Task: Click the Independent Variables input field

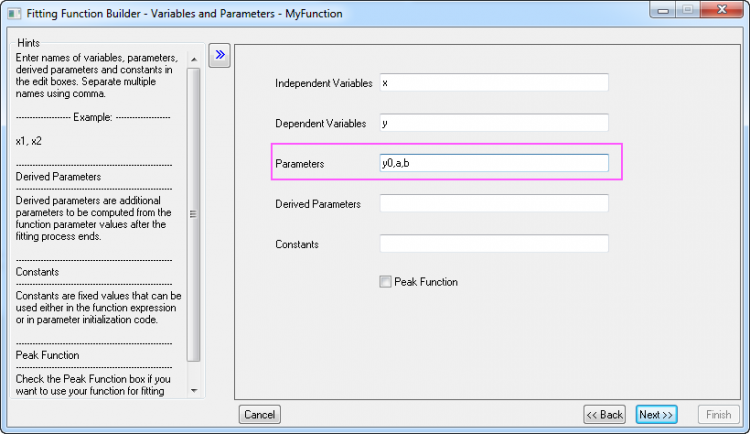Action: pyautogui.click(x=494, y=82)
